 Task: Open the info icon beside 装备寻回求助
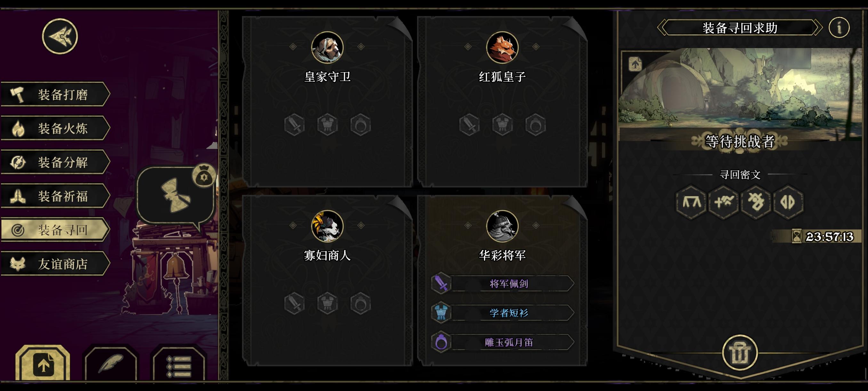[839, 27]
